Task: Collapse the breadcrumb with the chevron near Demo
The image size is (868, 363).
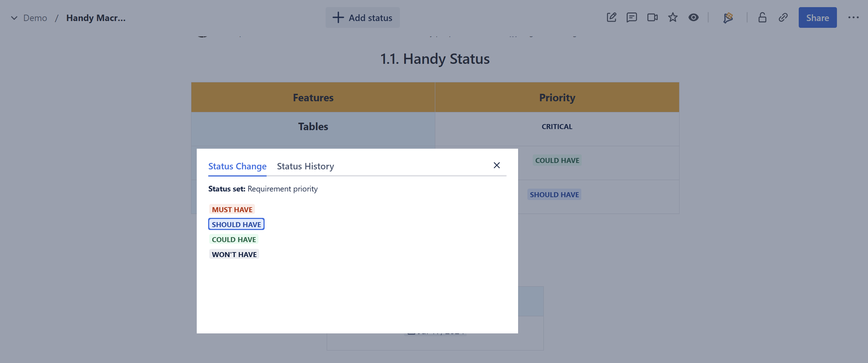Action: click(14, 17)
